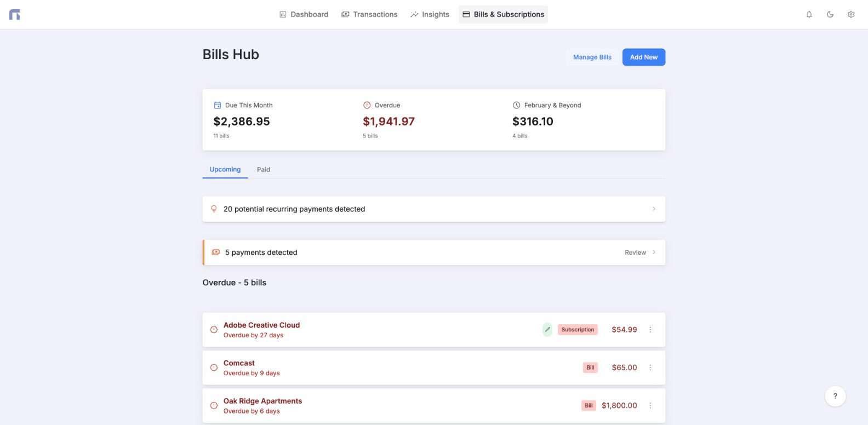Screen dimensions: 868x425
Task: Open the Oak Ridge Apartments bill row
Action: pyautogui.click(x=384, y=406)
